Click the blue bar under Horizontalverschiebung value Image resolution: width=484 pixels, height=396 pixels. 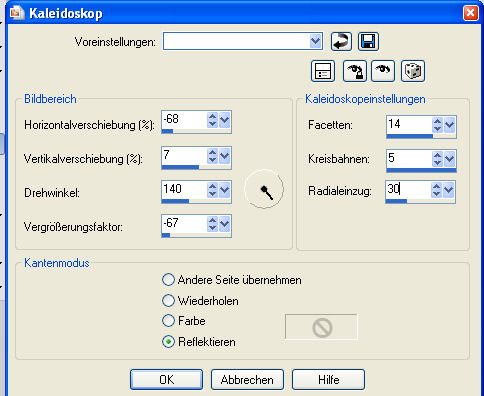point(167,131)
